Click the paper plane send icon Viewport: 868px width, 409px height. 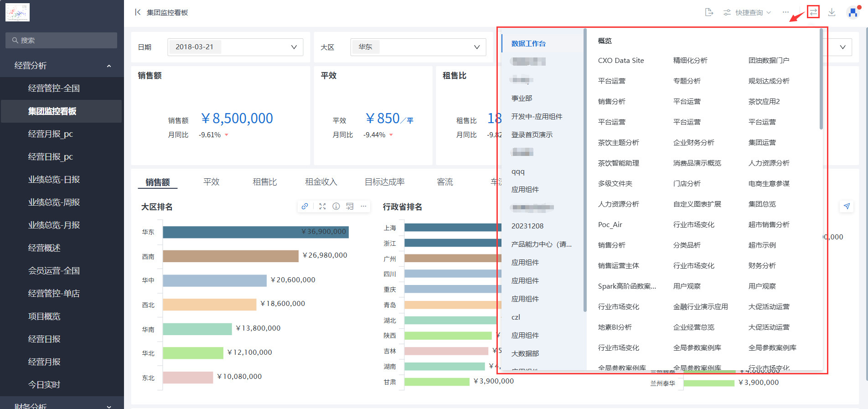pos(846,206)
